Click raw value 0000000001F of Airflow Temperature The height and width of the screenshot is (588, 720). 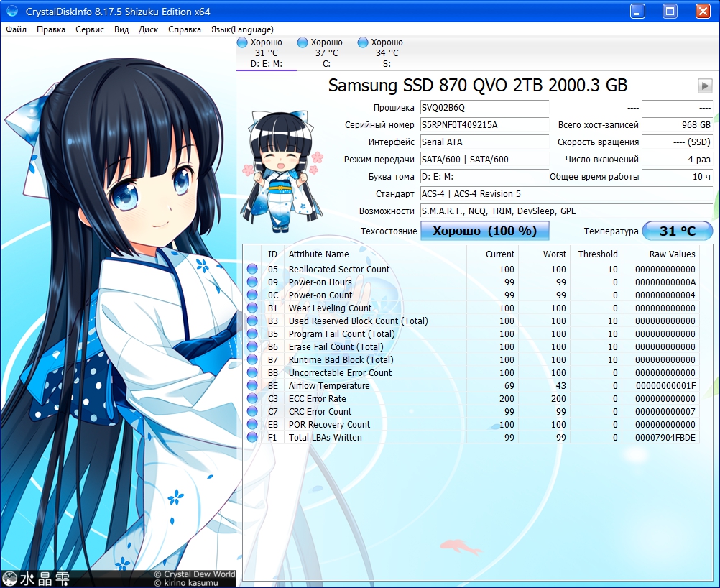(666, 385)
